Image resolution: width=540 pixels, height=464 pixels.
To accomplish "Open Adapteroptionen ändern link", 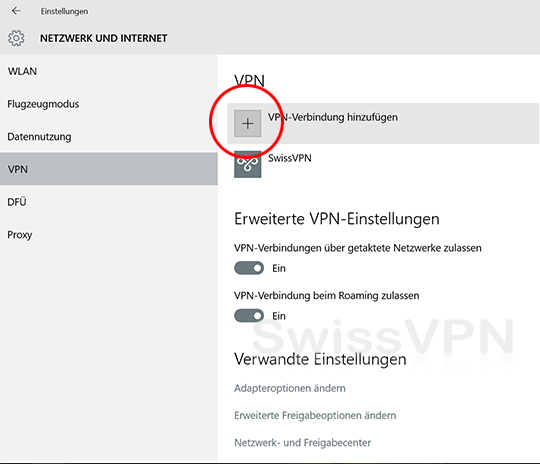I will pos(290,388).
